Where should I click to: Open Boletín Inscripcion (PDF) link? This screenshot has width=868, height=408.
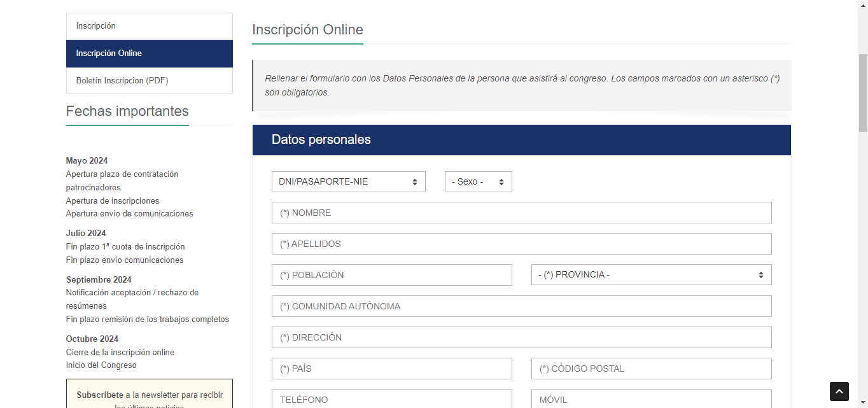point(149,81)
